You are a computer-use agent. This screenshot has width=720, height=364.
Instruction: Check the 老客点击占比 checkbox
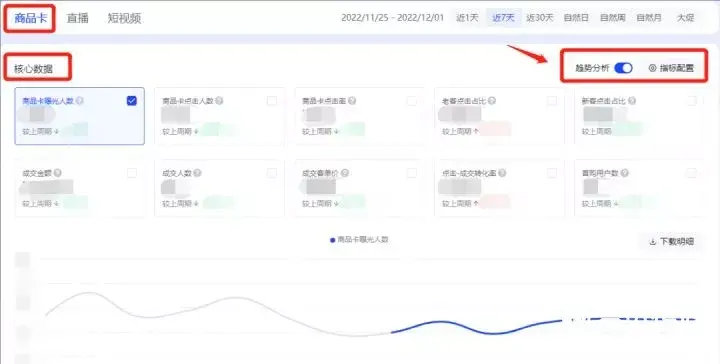(x=552, y=101)
